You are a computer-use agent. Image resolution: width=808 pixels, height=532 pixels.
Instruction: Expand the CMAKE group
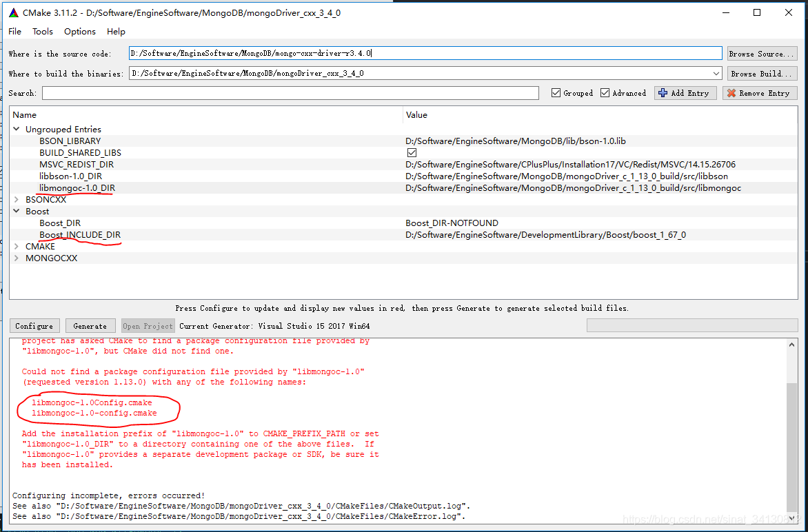17,247
